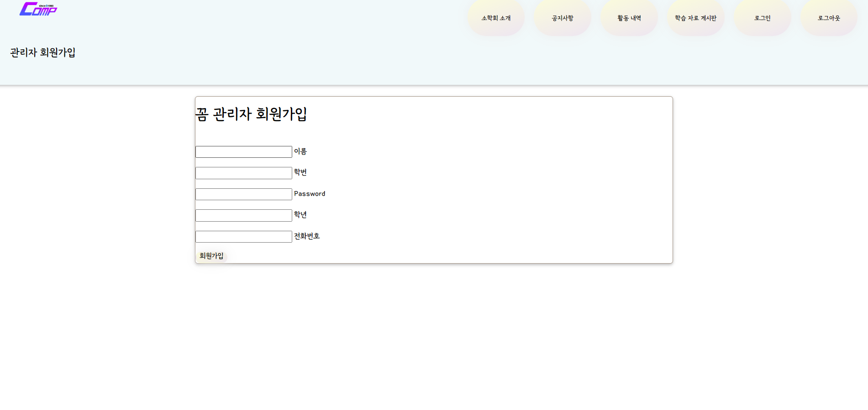Click the 전화번호 label text
The image size is (868, 410).
coord(306,236)
